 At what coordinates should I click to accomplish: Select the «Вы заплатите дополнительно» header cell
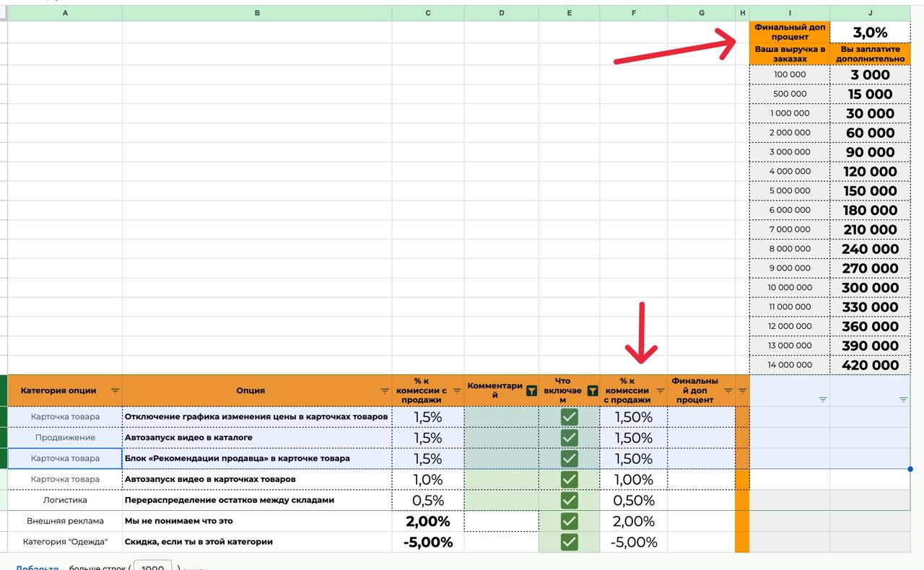871,54
